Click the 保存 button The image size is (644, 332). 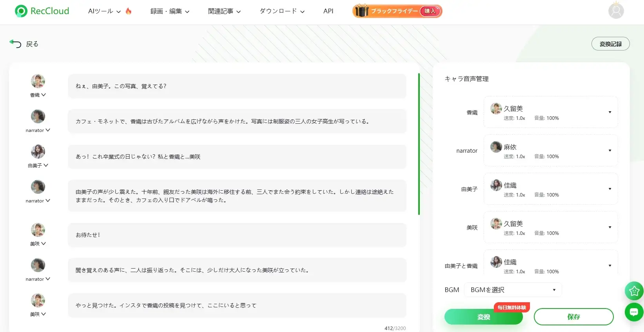pos(573,317)
